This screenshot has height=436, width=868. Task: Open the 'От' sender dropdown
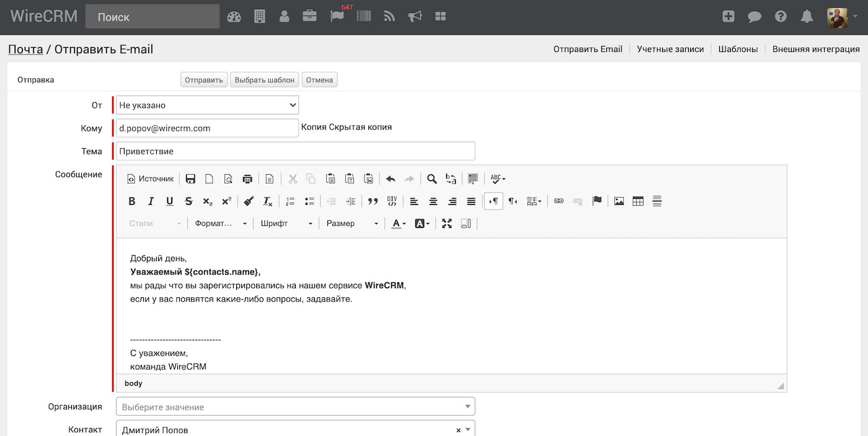(x=207, y=105)
